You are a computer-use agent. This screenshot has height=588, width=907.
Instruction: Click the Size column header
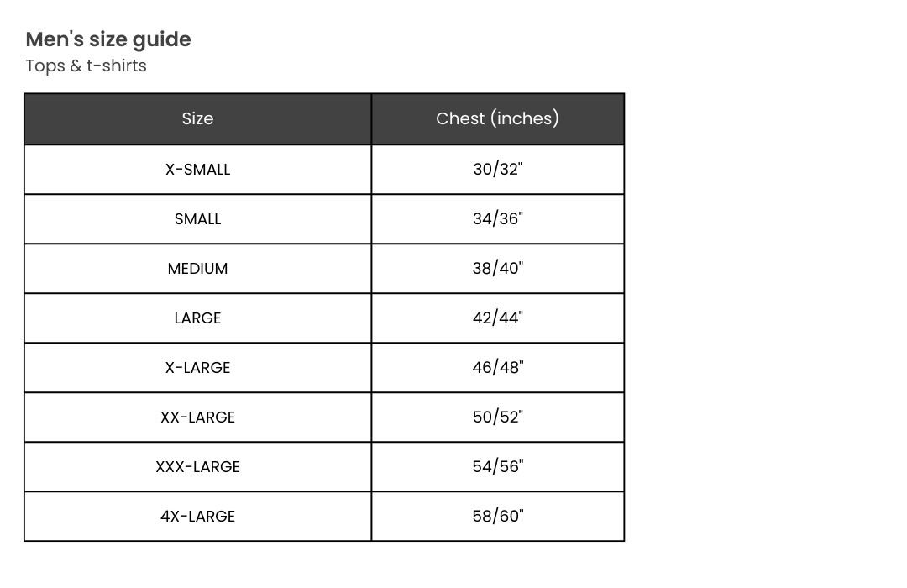click(x=197, y=119)
